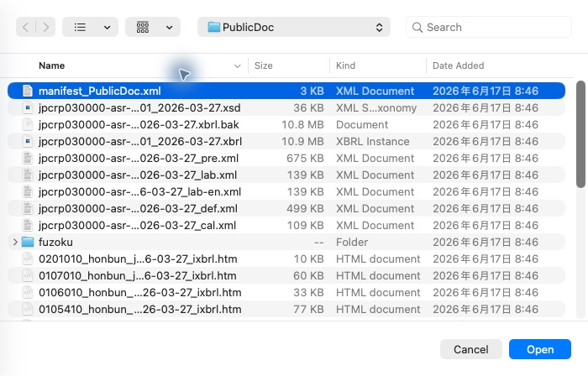Screen dimensions: 588x376
Task: Click the icon of the 0201010_honbun file
Action: (28, 259)
